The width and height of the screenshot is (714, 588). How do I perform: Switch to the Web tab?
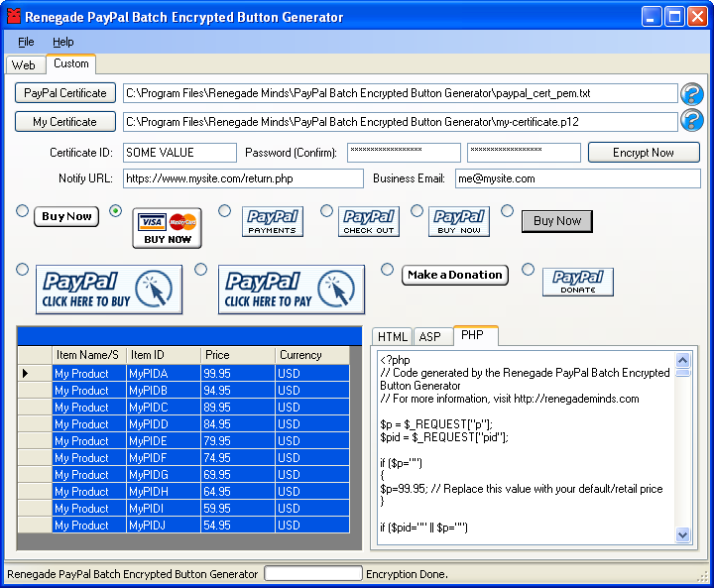[24, 65]
